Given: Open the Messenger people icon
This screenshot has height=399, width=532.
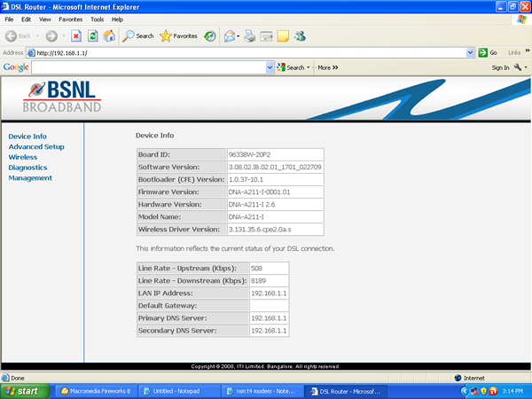Looking at the screenshot, I should [x=300, y=36].
